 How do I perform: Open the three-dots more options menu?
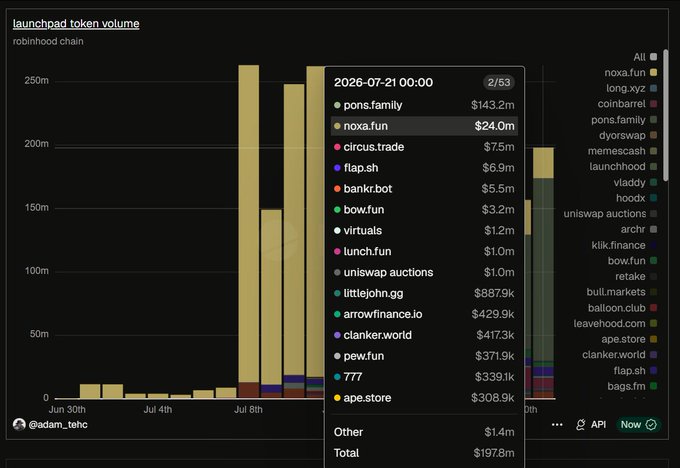tap(557, 425)
